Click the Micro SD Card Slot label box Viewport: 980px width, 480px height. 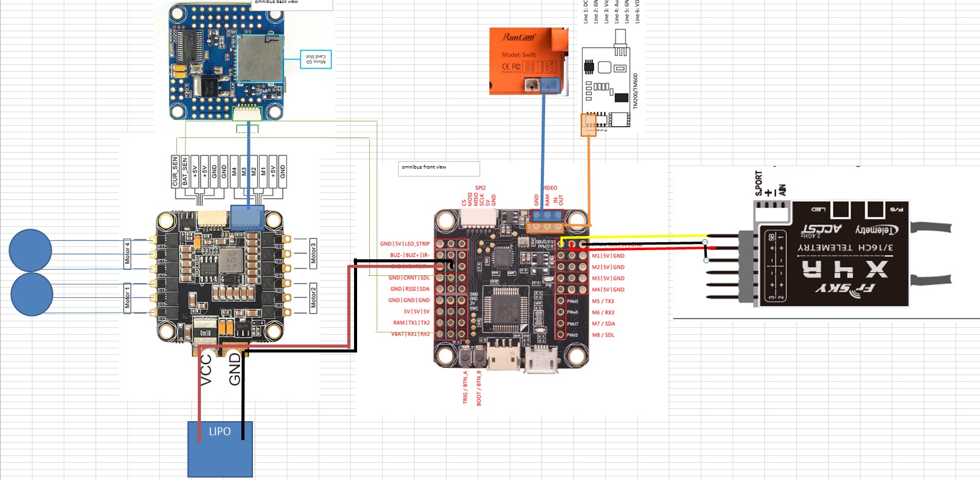point(316,59)
